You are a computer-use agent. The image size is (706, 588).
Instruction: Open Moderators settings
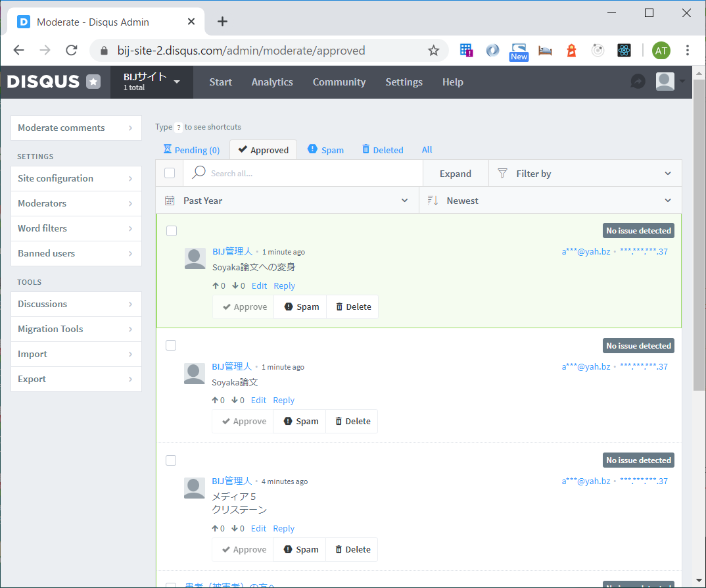pos(76,203)
